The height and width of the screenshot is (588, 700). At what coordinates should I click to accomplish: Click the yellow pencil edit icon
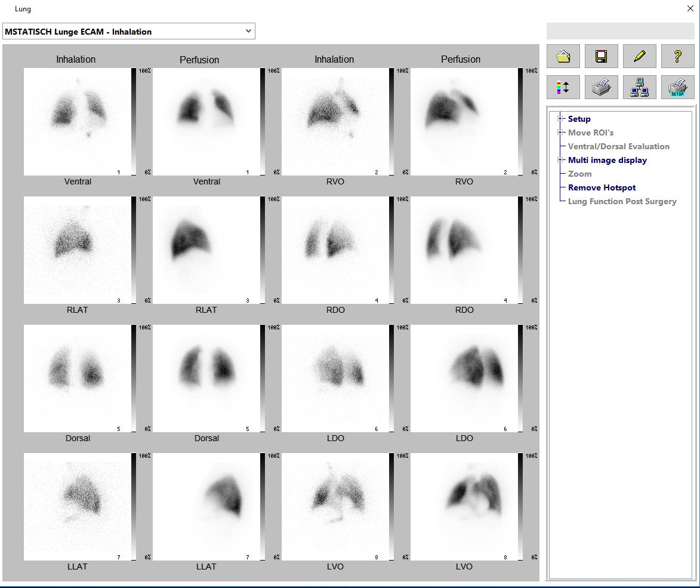[640, 56]
